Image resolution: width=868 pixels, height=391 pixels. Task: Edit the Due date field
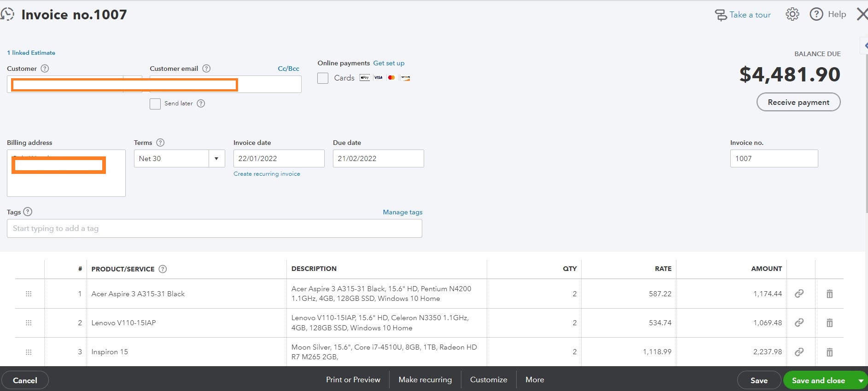click(x=378, y=158)
